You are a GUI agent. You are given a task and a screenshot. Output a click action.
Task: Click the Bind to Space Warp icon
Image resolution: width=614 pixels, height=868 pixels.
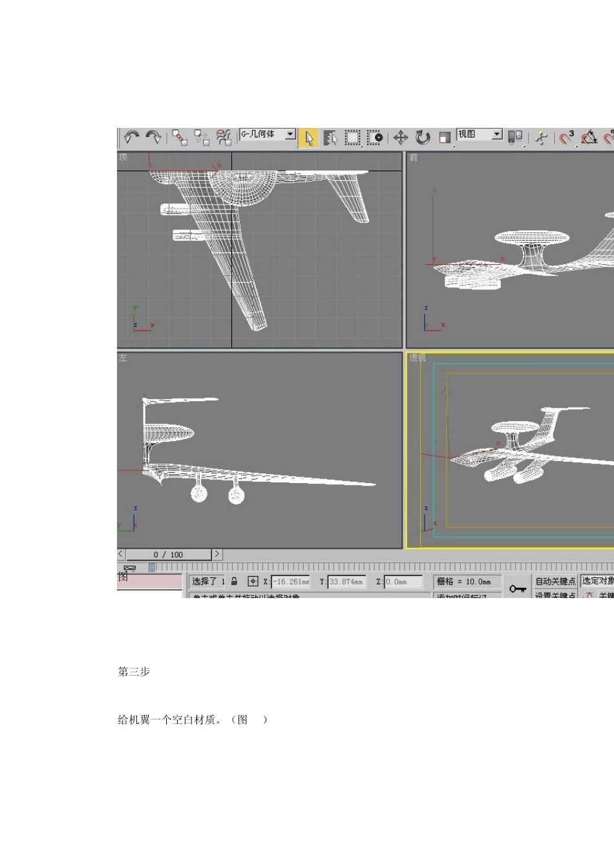click(224, 138)
